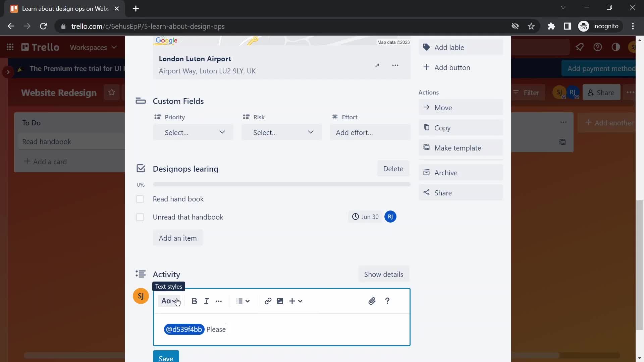Image resolution: width=644 pixels, height=362 pixels.
Task: Open the Workspaces dropdown menu
Action: pyautogui.click(x=93, y=47)
